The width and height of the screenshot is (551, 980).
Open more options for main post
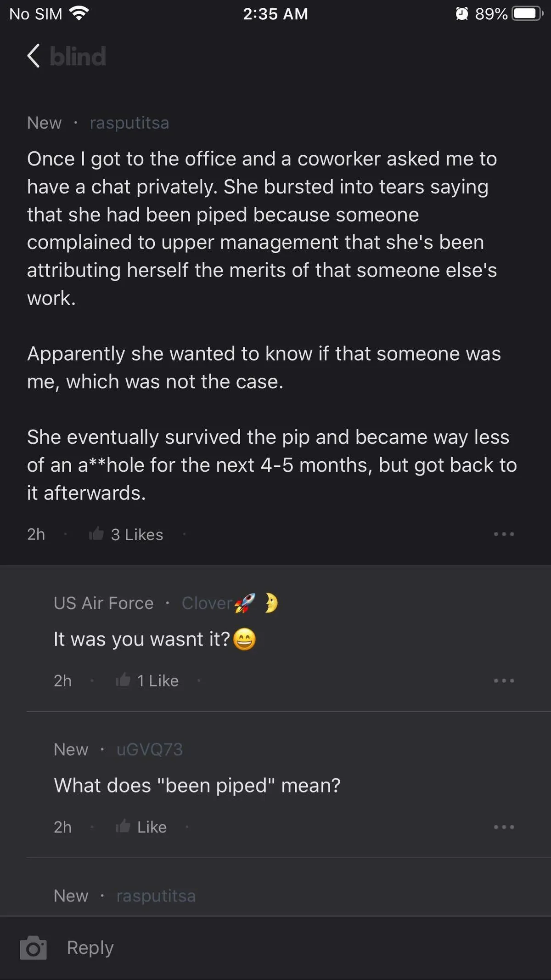(504, 534)
